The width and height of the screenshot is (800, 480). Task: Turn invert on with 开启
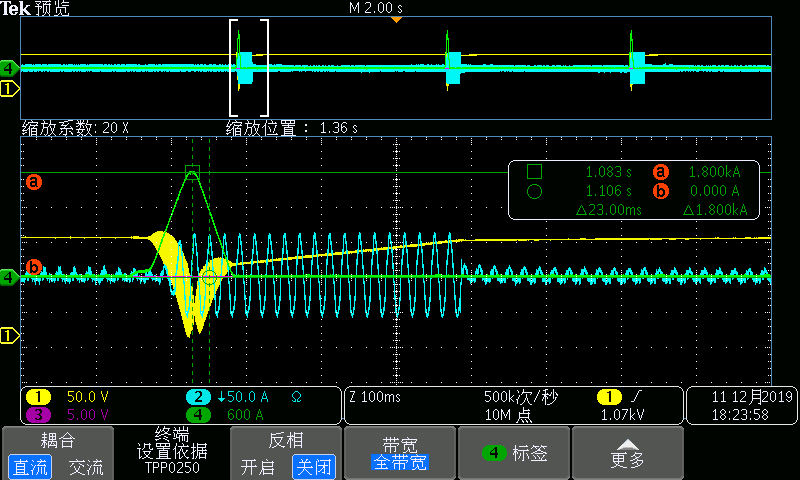(x=256, y=466)
